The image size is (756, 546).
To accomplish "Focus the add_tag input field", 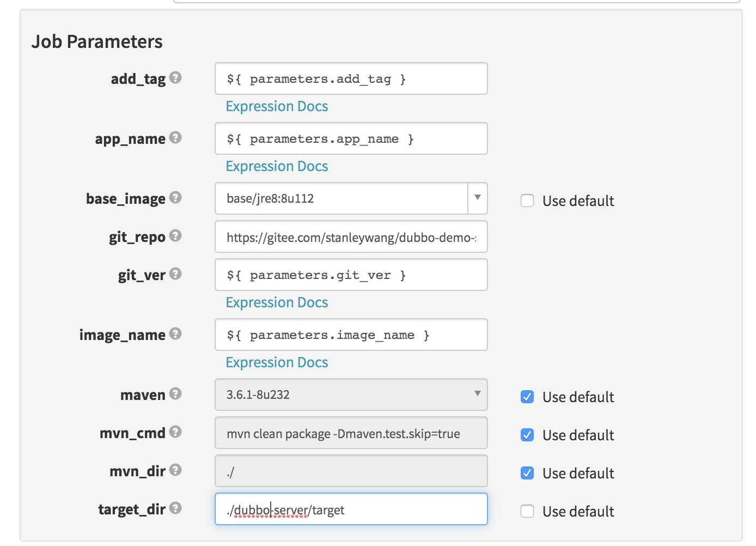I will (351, 78).
